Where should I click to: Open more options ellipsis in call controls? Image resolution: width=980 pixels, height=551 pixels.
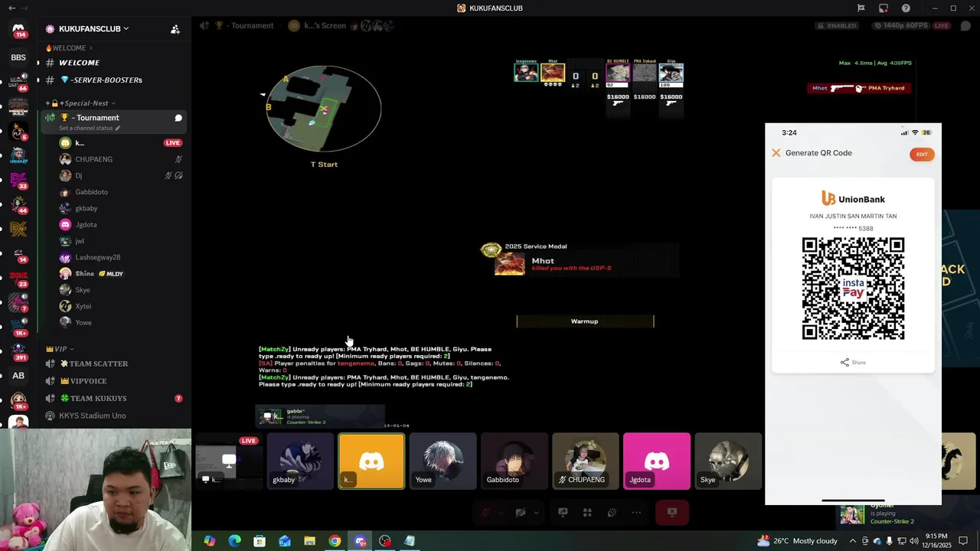click(636, 513)
